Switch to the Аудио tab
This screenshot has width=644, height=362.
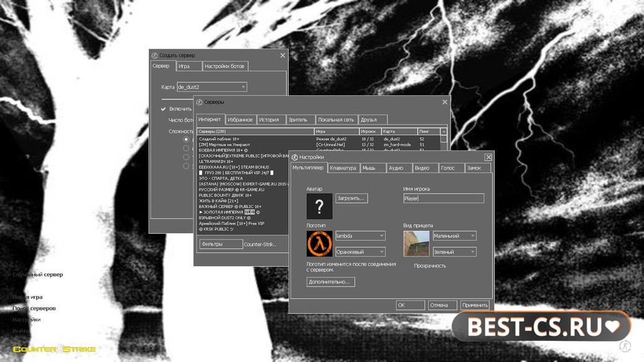point(399,168)
